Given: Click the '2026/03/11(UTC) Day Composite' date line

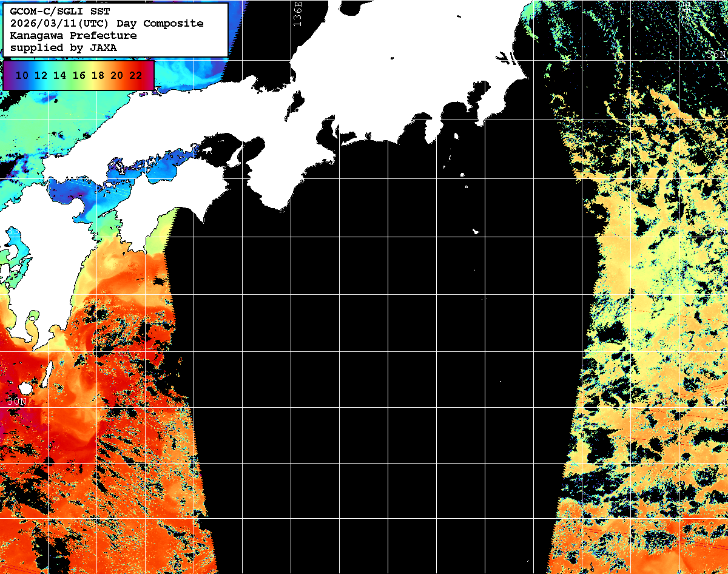Looking at the screenshot, I should point(107,24).
